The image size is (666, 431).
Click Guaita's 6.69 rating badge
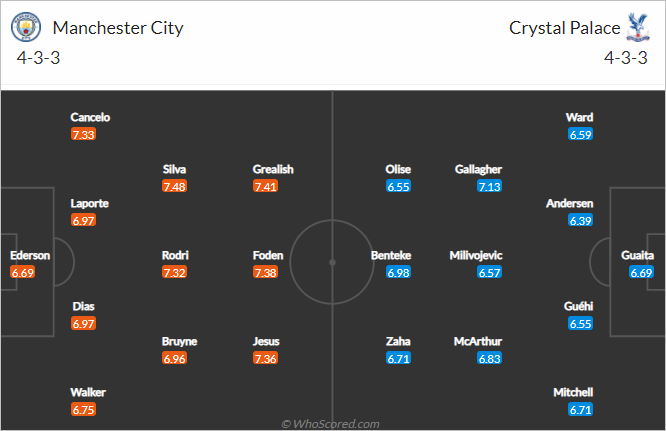coord(641,272)
